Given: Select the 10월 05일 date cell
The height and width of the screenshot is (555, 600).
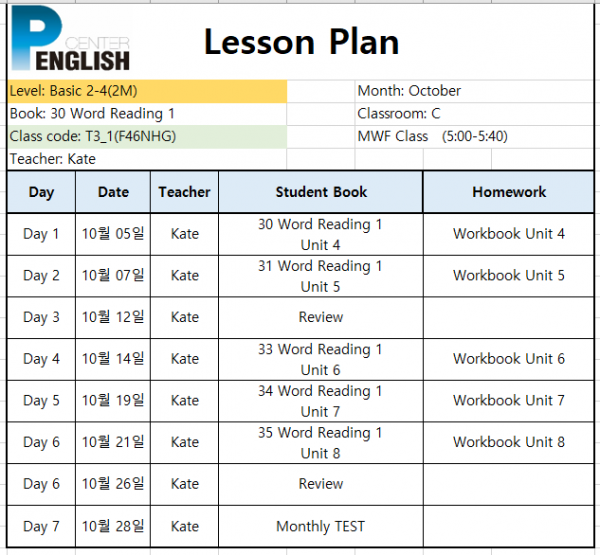Looking at the screenshot, I should coord(113,234).
